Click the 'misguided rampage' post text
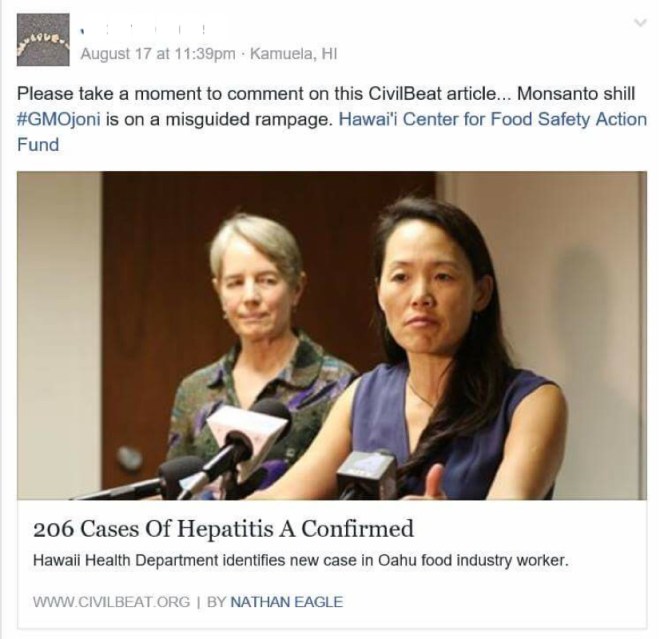 (x=247, y=119)
